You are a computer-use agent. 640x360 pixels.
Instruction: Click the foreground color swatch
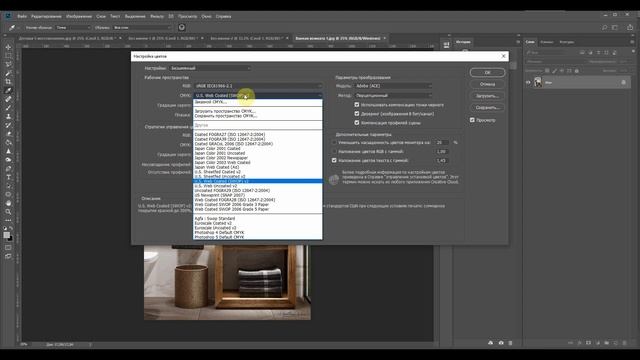[7, 235]
